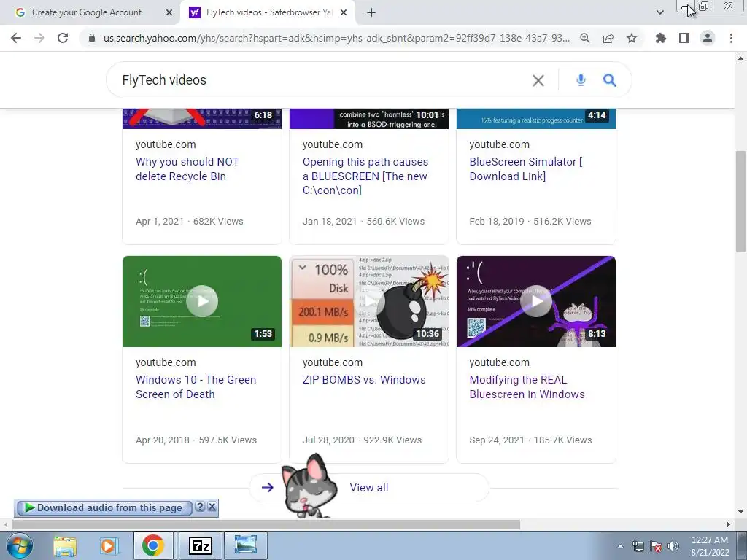Open the taskbar clock showing 12:27 AM
747x560 pixels.
click(710, 546)
